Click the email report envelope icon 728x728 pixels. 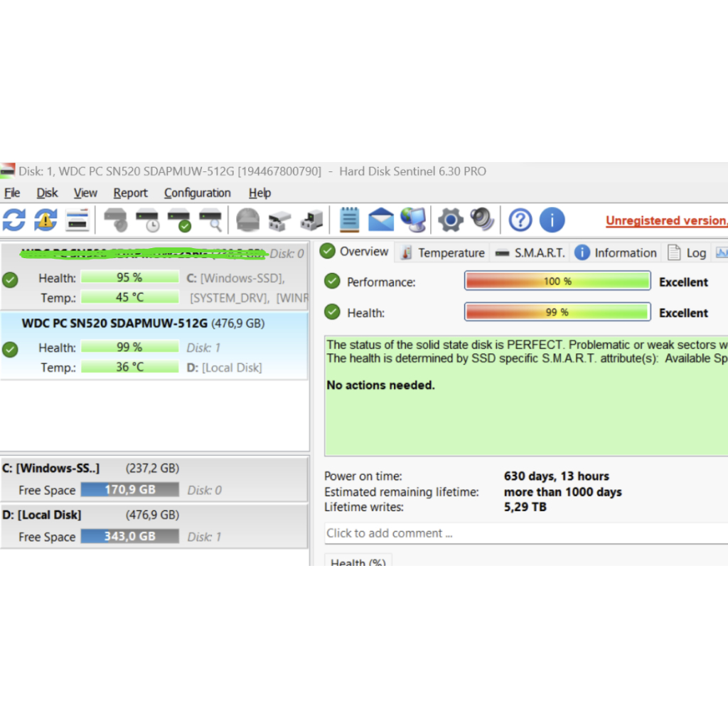381,220
